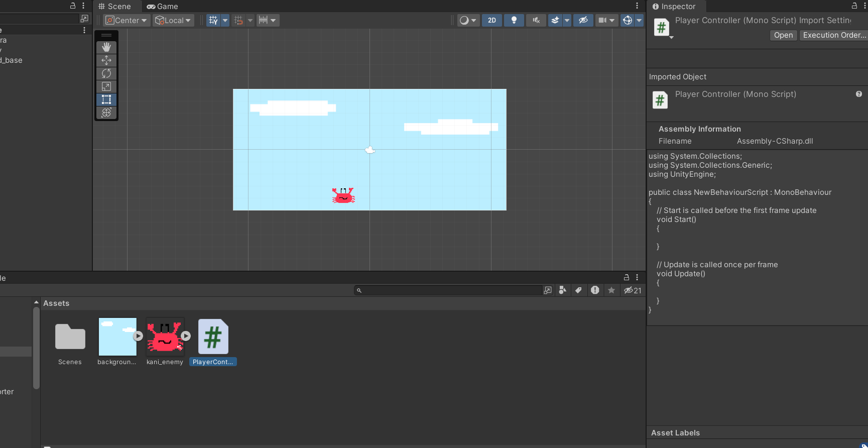Toggle 2D view mode
This screenshot has height=448, width=868.
(492, 21)
